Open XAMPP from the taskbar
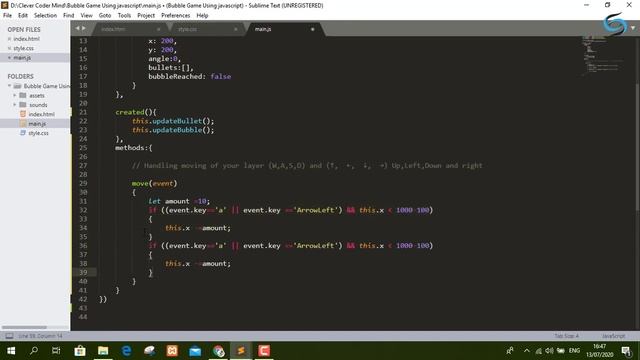The width and height of the screenshot is (640, 360). 172,351
